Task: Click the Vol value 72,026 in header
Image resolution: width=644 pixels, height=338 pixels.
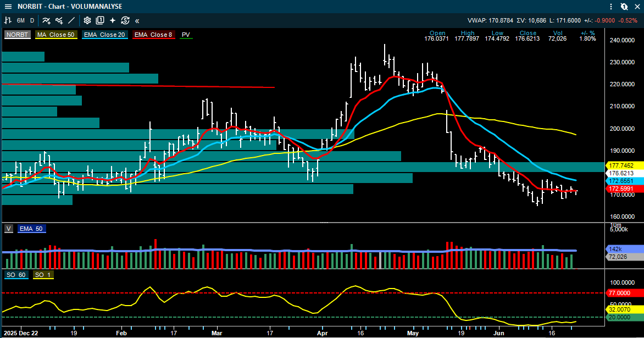Action: tap(557, 38)
